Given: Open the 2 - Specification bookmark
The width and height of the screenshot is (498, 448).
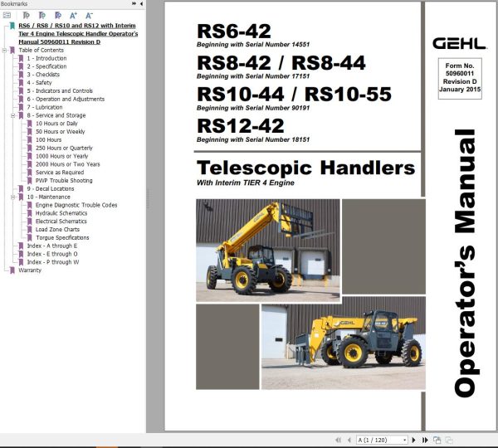Looking at the screenshot, I should (x=46, y=66).
